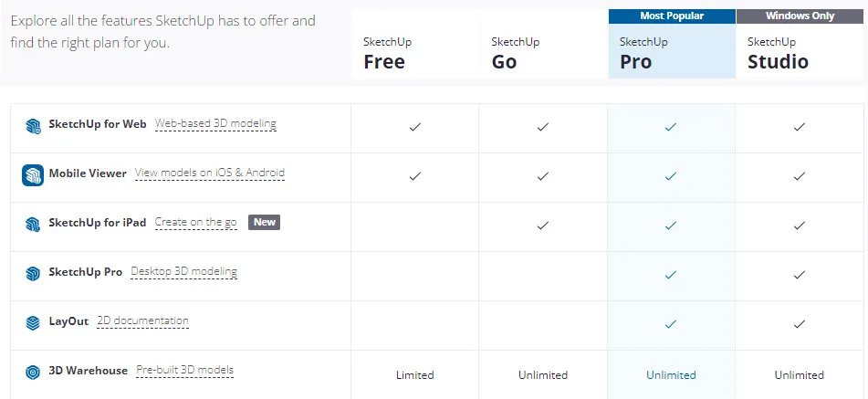Click the SketchUp for Web icon

click(x=33, y=125)
